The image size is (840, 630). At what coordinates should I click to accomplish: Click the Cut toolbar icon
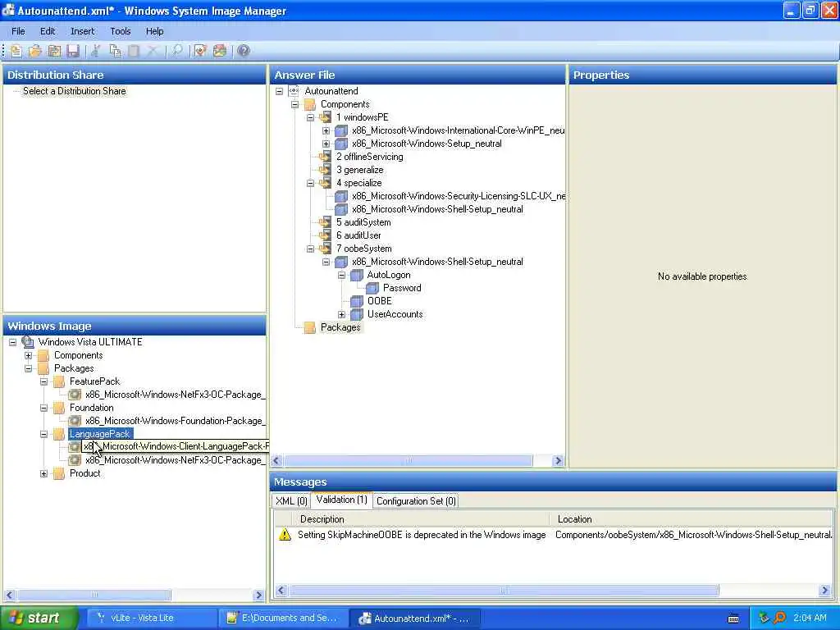point(96,51)
